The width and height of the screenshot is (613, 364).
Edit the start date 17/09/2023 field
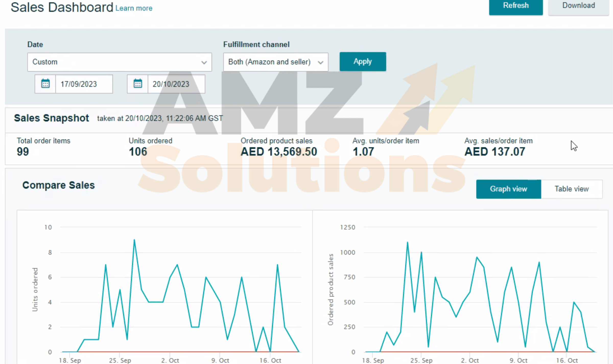pyautogui.click(x=84, y=84)
